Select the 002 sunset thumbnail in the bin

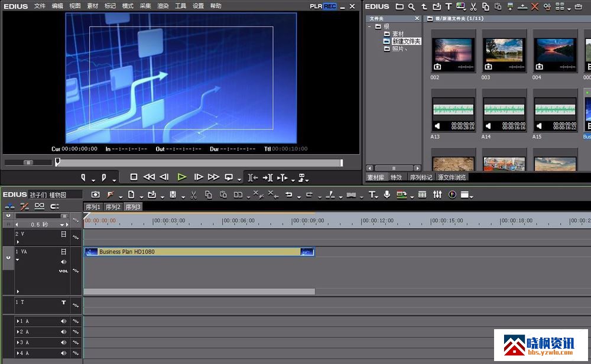[453, 51]
